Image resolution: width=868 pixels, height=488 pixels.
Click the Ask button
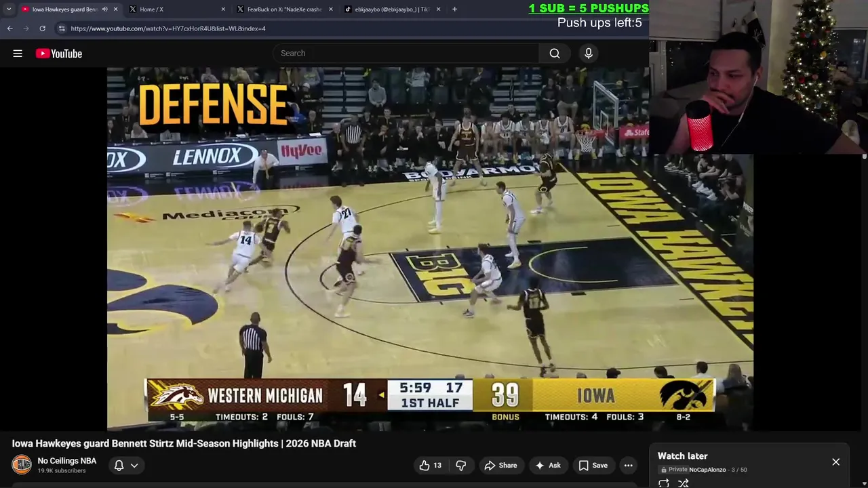pos(548,466)
